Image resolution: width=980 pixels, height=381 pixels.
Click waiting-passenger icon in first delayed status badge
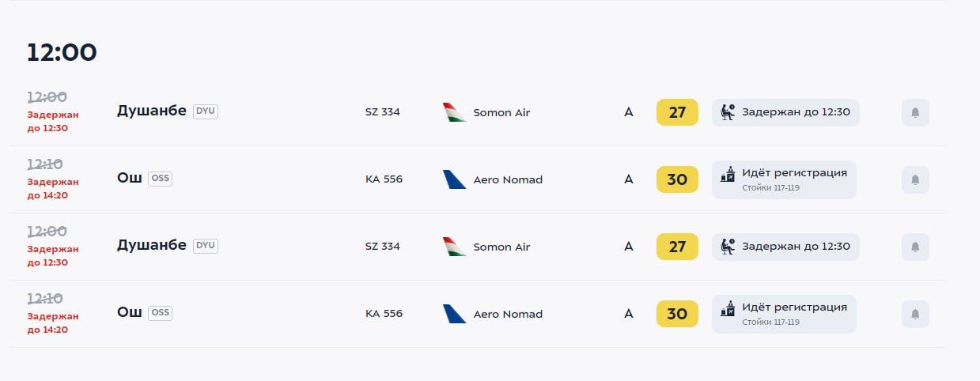coord(728,112)
